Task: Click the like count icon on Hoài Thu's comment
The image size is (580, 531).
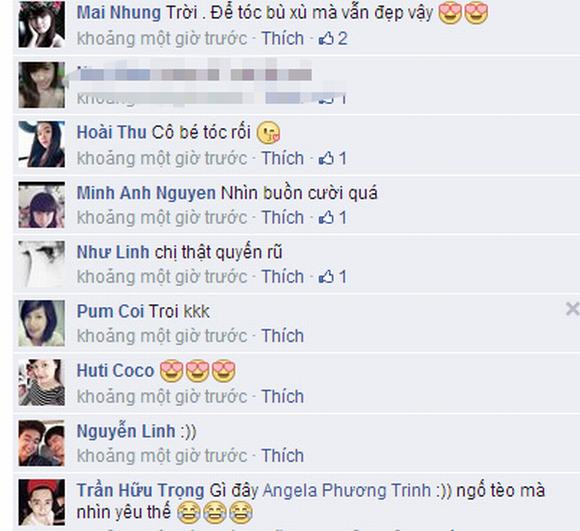Action: (x=333, y=158)
